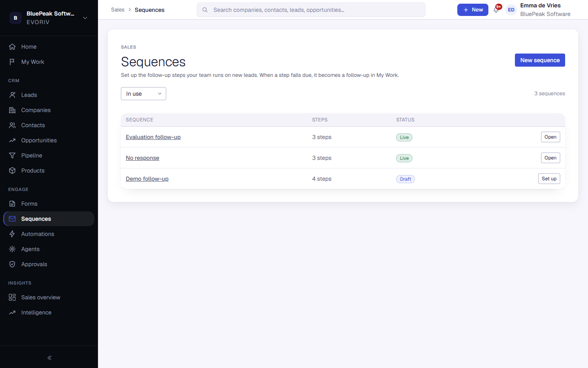Click the Draft status badge
588x368 pixels.
[405, 179]
